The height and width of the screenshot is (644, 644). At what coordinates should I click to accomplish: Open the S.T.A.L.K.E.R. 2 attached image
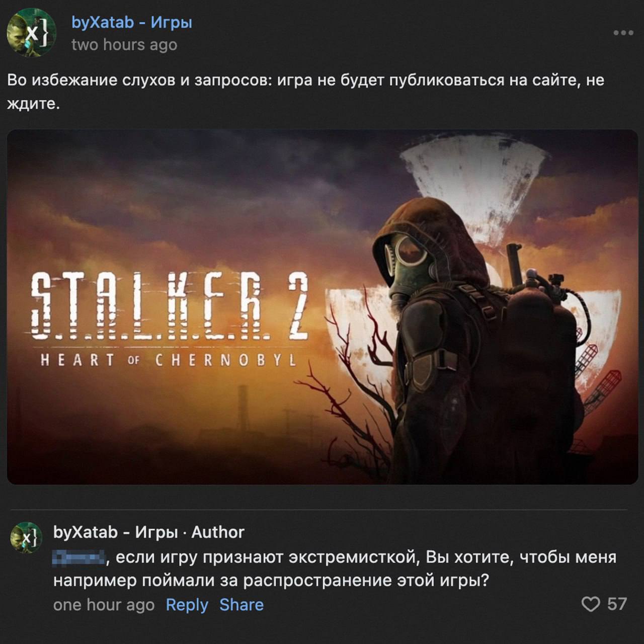pos(323,307)
